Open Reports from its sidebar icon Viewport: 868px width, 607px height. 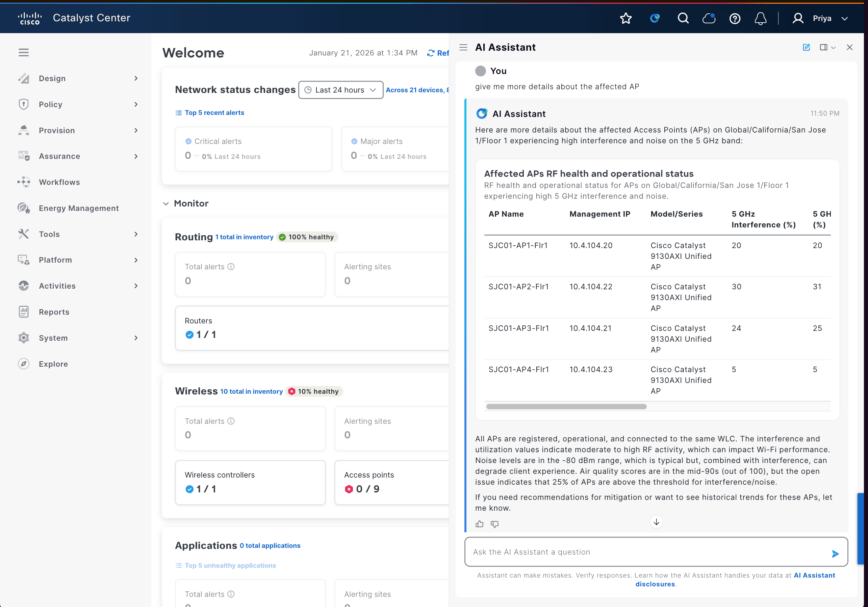(24, 312)
